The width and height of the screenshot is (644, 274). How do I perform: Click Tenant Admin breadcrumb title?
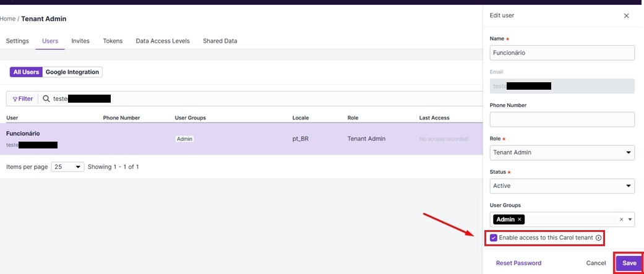[x=43, y=19]
